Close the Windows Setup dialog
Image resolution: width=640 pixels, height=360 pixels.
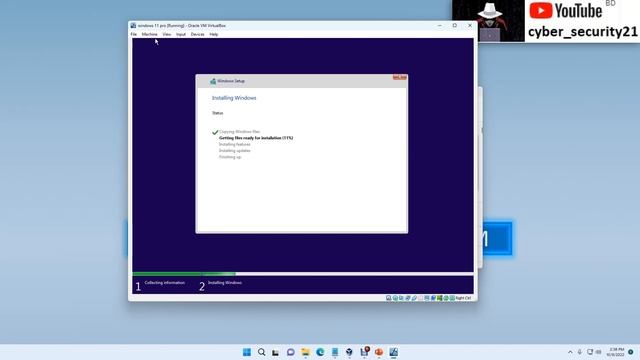400,77
